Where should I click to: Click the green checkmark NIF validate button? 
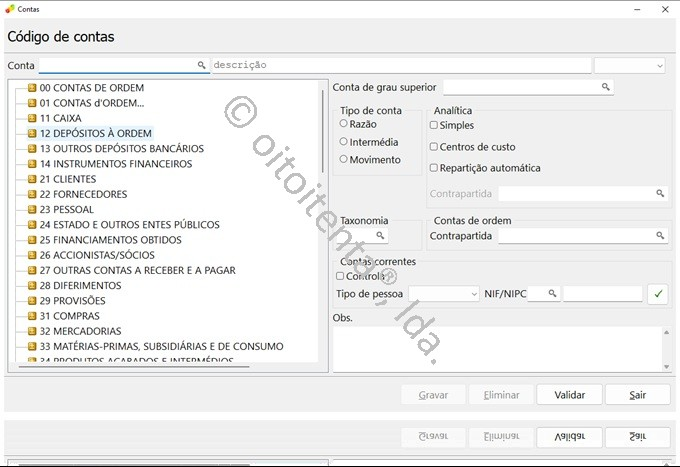tap(658, 294)
